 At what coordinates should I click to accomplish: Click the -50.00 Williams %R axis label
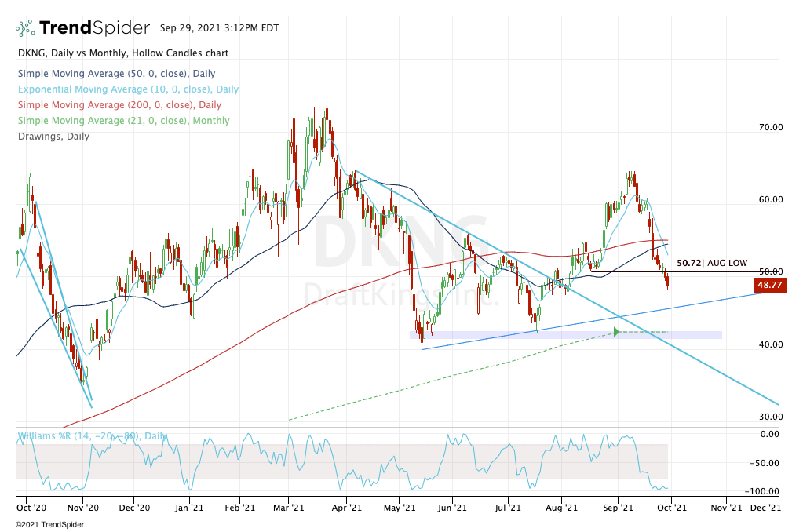pos(765,464)
